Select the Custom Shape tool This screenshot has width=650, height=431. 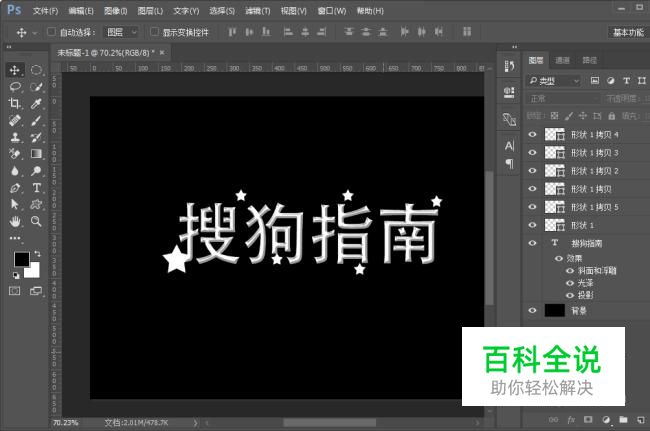(36, 204)
